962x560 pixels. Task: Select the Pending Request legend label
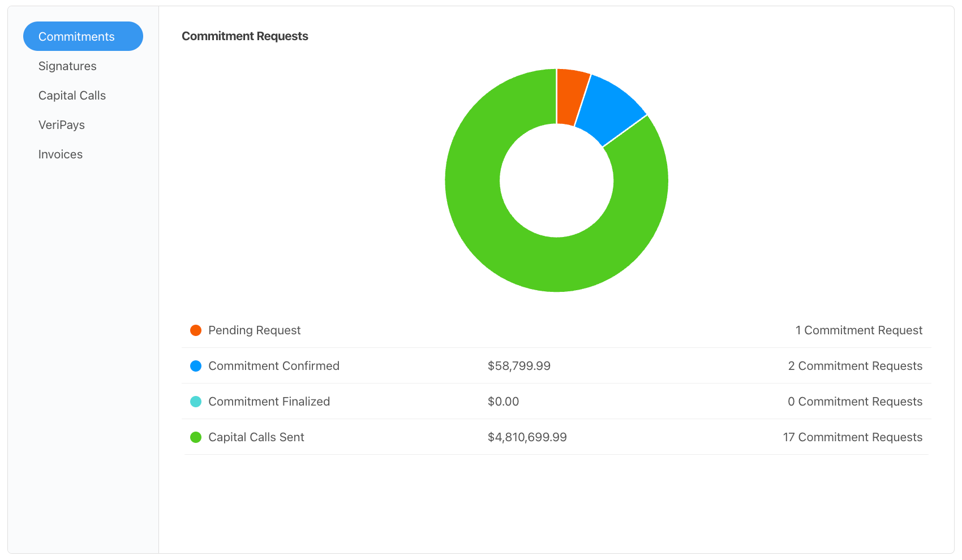254,330
